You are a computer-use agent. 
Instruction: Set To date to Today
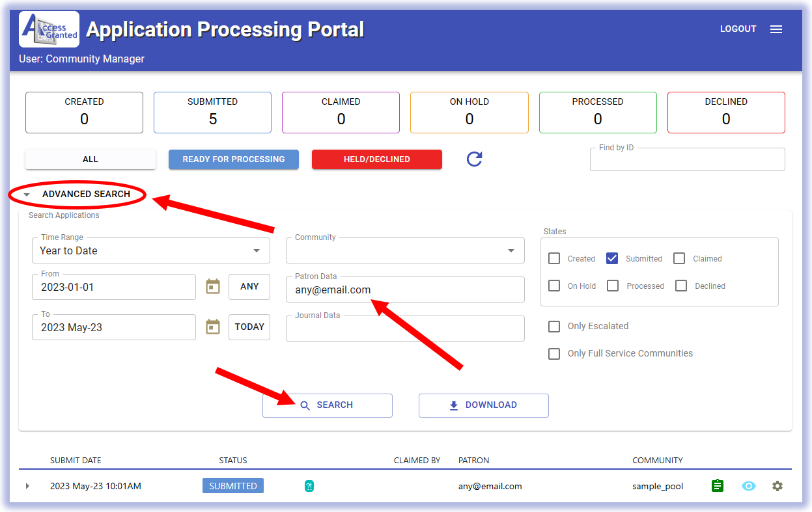coord(249,327)
